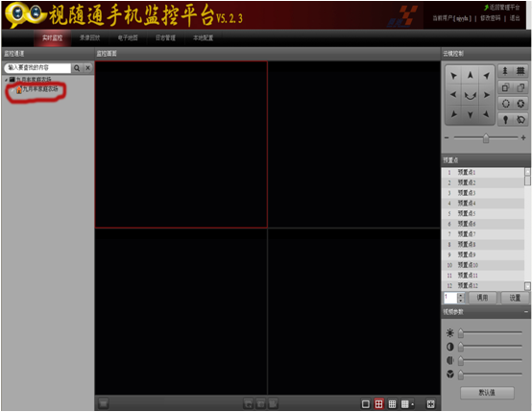Open the custom layout dropdown arrow
This screenshot has width=532, height=412.
click(413, 404)
